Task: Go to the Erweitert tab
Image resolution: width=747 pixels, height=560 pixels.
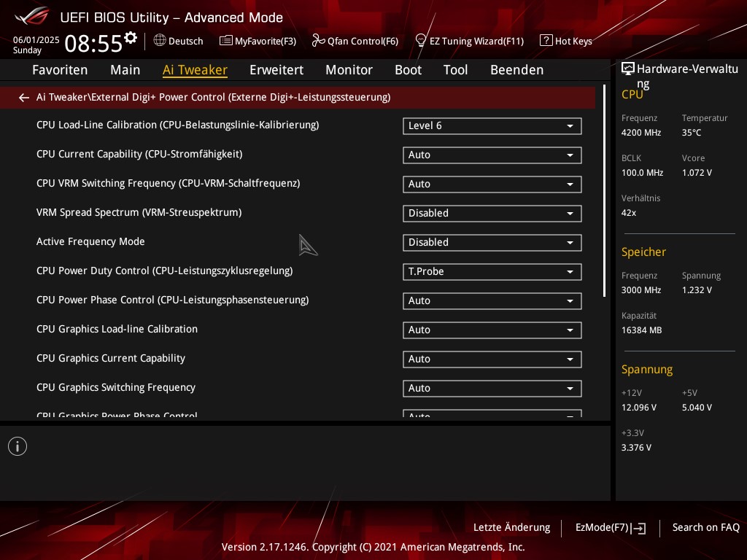Action: (276, 70)
